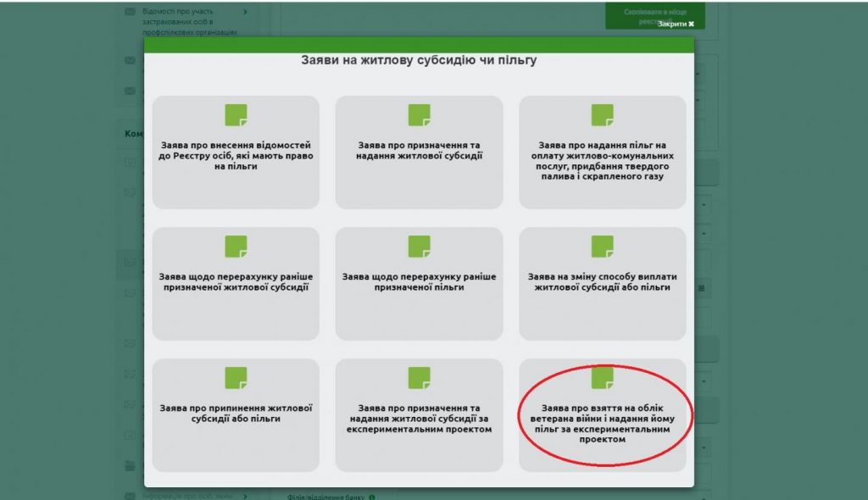Click the icon in the red-circled ветеран війни tile

(x=602, y=377)
